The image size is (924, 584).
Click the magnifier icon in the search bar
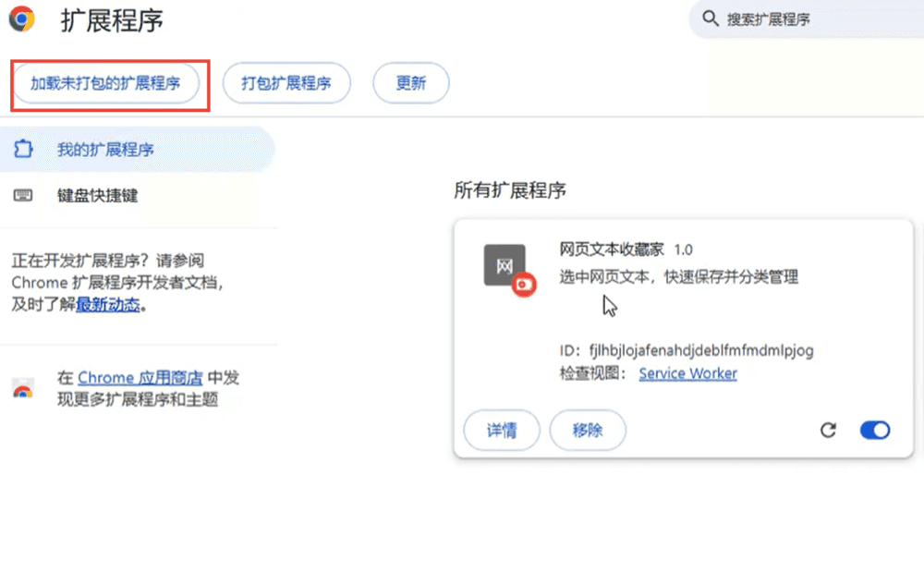(x=711, y=18)
